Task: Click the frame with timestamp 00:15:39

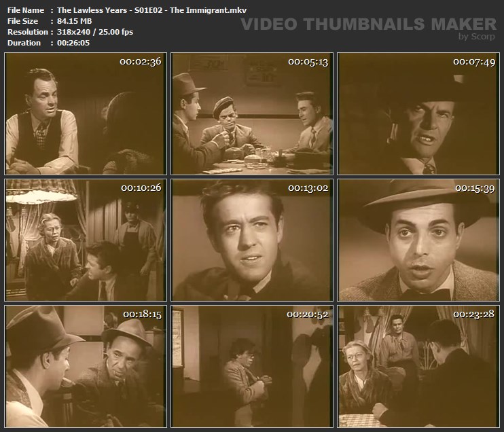Action: tap(418, 240)
